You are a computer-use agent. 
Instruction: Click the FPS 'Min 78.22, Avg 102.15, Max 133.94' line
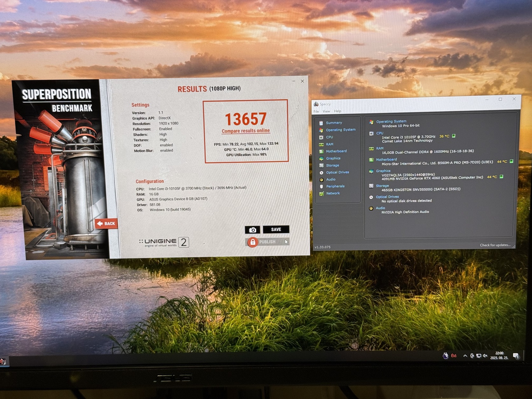click(246, 144)
